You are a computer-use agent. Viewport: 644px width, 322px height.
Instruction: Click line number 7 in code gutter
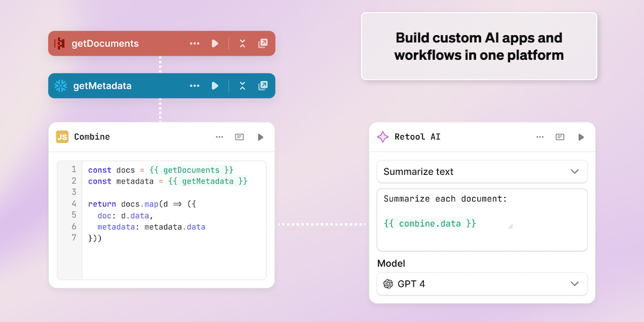tap(74, 238)
